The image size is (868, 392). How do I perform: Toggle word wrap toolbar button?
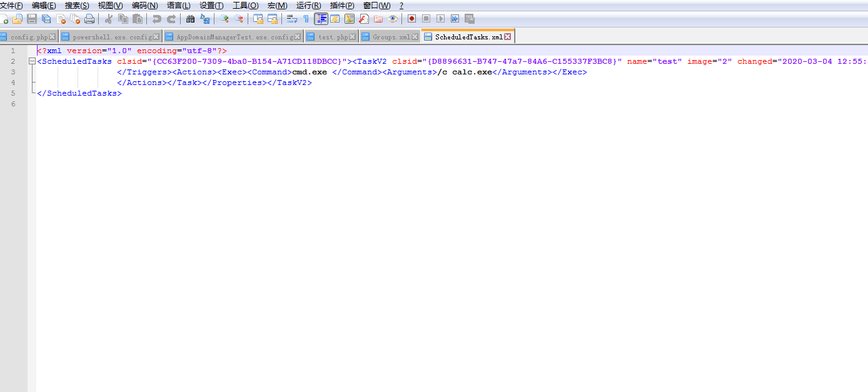coord(291,19)
